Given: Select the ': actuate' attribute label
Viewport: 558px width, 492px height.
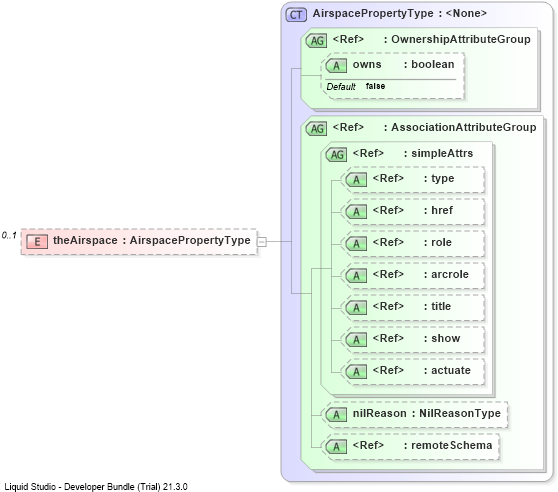Looking at the screenshot, I should (x=447, y=370).
